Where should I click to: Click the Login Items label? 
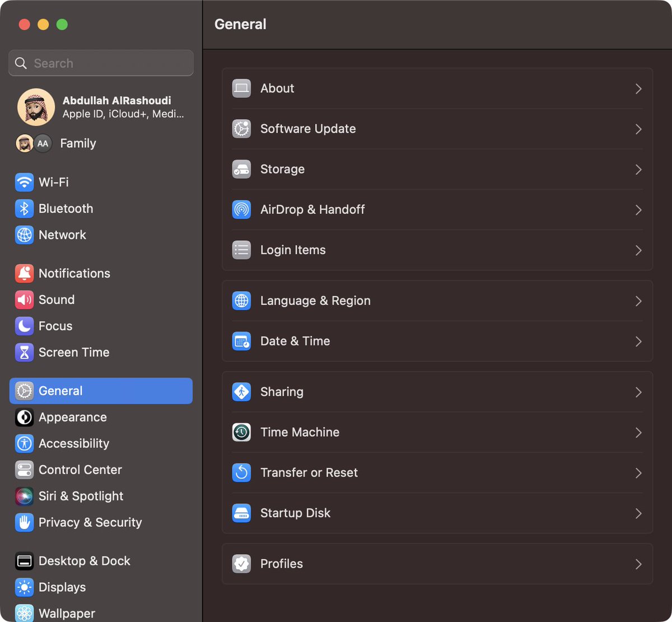[x=293, y=250]
